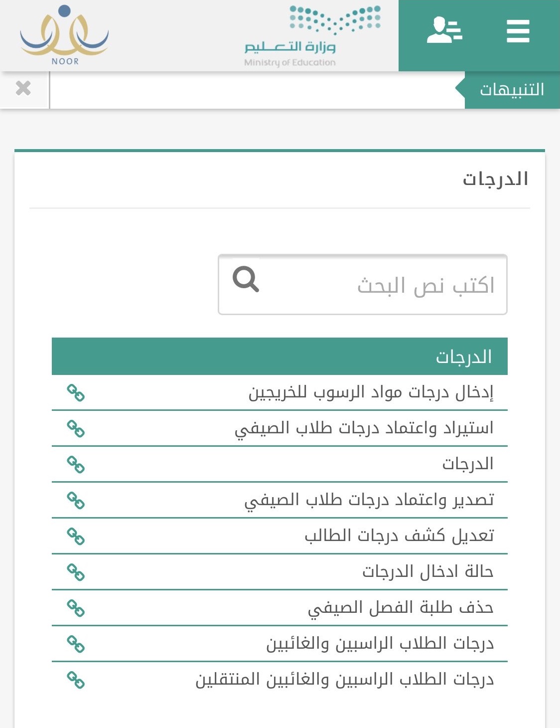Open the التنبيهات alerts tab

(x=512, y=90)
